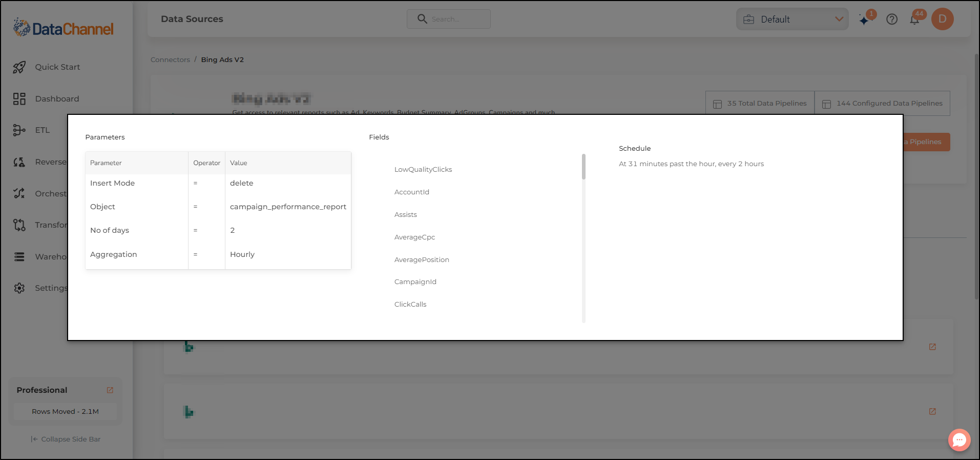This screenshot has height=460, width=980.
Task: Click the Insert Mode parameter cell
Action: pyautogui.click(x=137, y=183)
